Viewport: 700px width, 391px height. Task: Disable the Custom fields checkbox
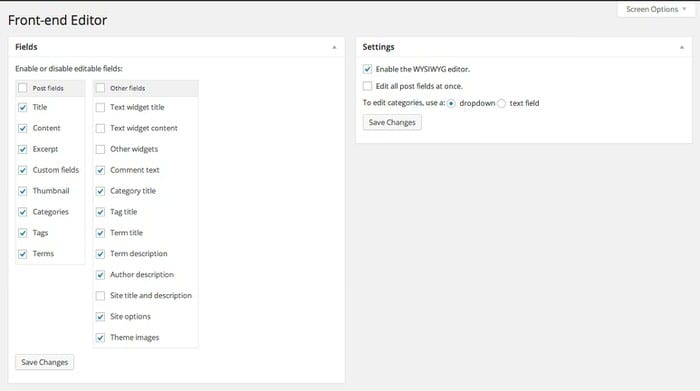pyautogui.click(x=23, y=171)
